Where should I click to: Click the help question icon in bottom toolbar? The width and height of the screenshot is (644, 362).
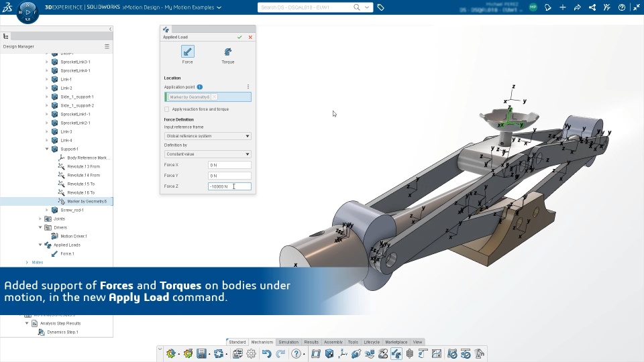click(296, 353)
